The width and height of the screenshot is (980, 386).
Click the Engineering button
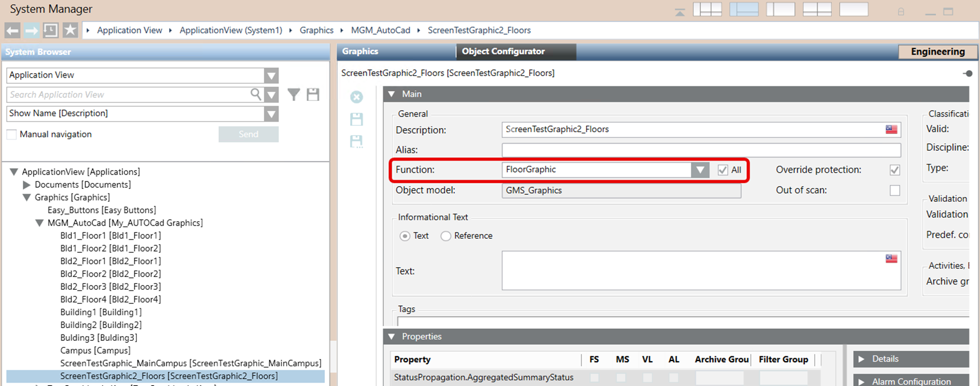(937, 52)
